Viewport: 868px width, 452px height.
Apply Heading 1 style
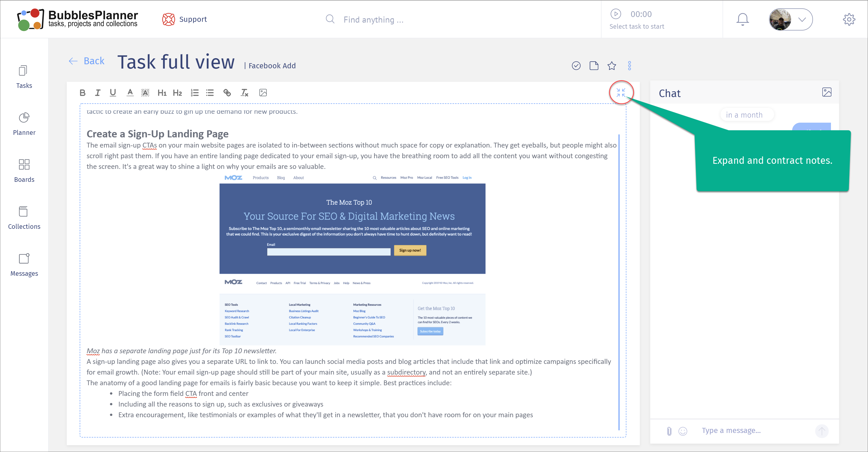click(x=162, y=93)
